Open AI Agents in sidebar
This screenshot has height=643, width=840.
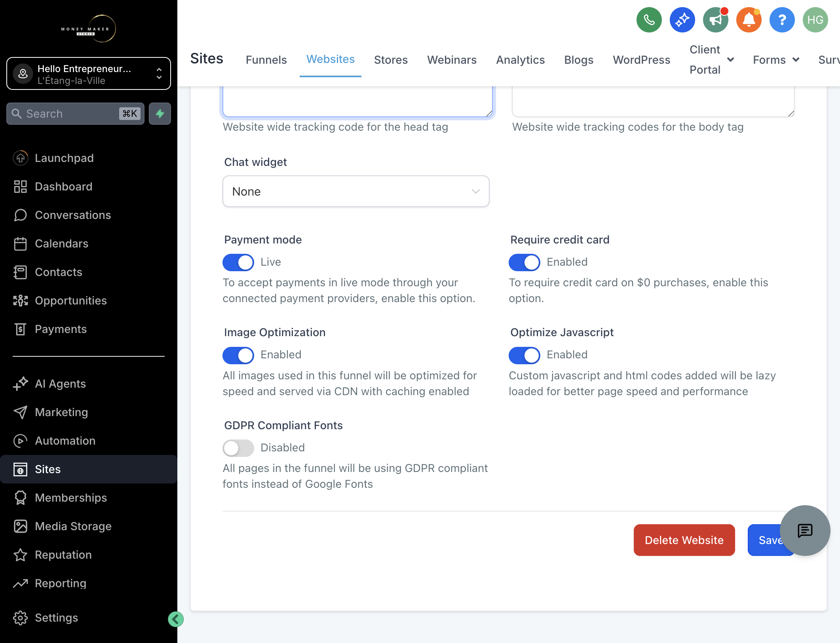coord(89,384)
